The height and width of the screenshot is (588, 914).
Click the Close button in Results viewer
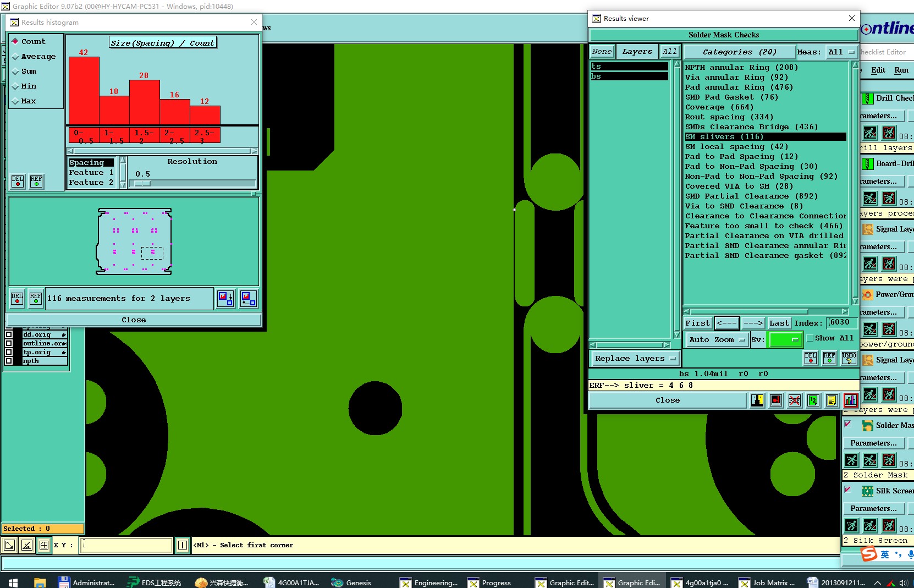point(668,400)
